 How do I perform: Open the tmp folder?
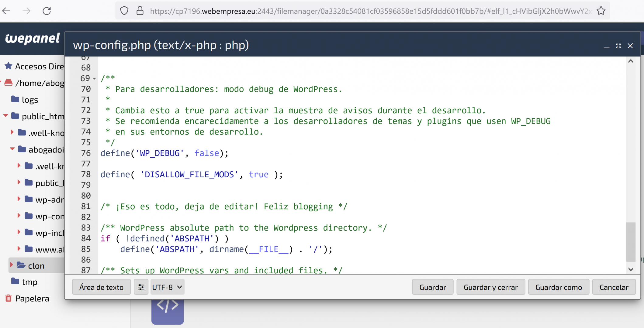coord(24,282)
